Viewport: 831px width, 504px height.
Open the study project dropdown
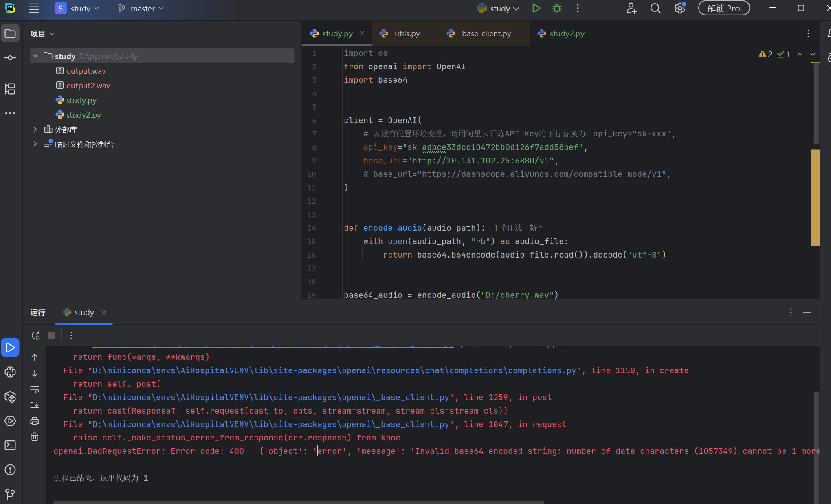pos(77,9)
